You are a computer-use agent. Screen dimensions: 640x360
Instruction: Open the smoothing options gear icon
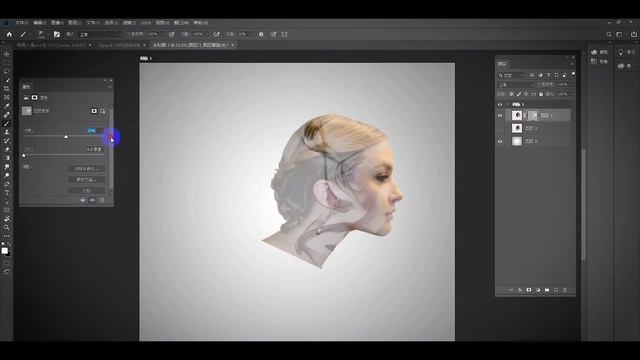coord(261,35)
